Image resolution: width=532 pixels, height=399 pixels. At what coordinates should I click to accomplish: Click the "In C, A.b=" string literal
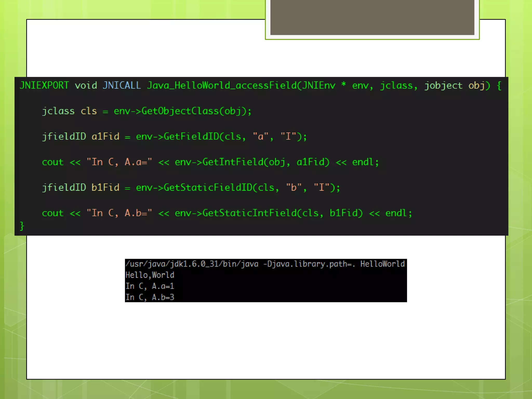click(x=119, y=213)
